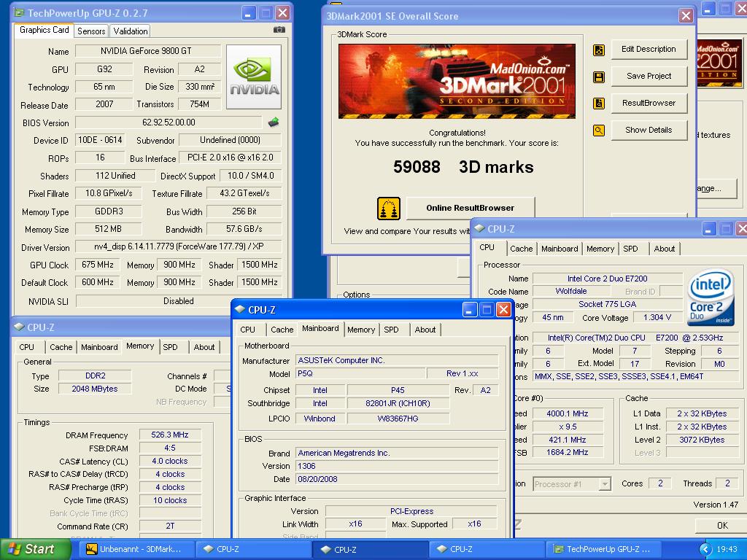Open CPU tab in front CPU-Z window
The image size is (747, 560).
coord(248,330)
